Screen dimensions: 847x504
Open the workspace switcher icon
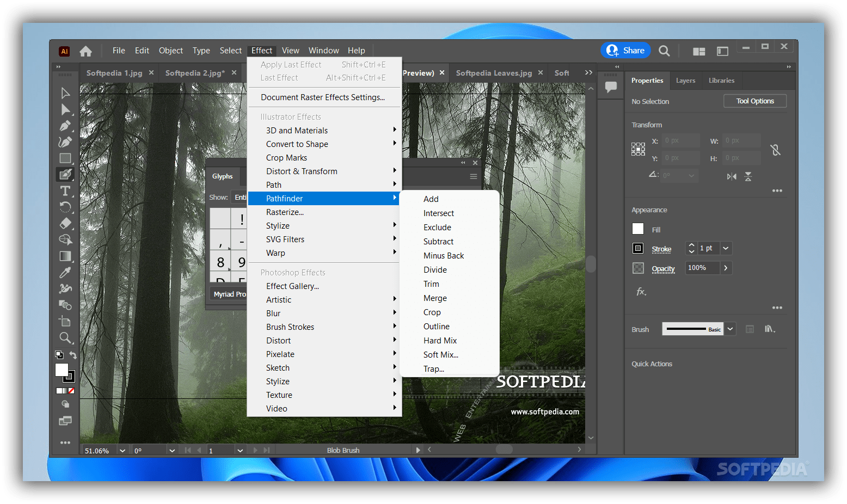[722, 51]
